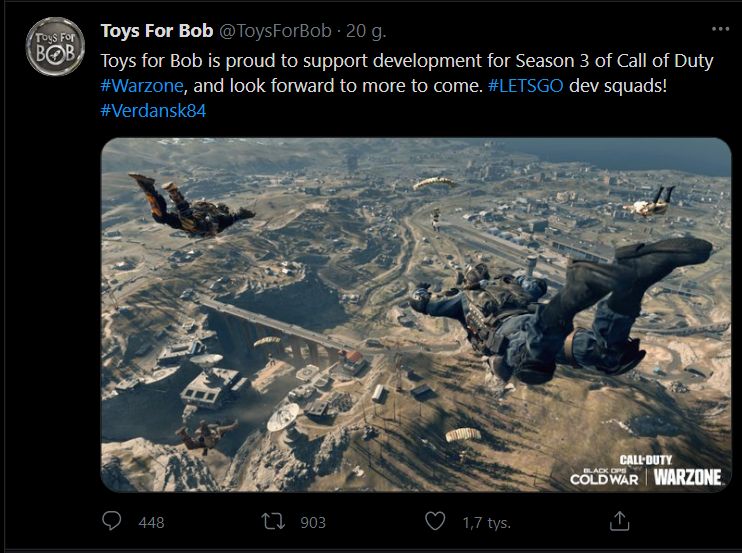Click the reply speech bubble icon
This screenshot has width=742, height=553.
(x=113, y=521)
